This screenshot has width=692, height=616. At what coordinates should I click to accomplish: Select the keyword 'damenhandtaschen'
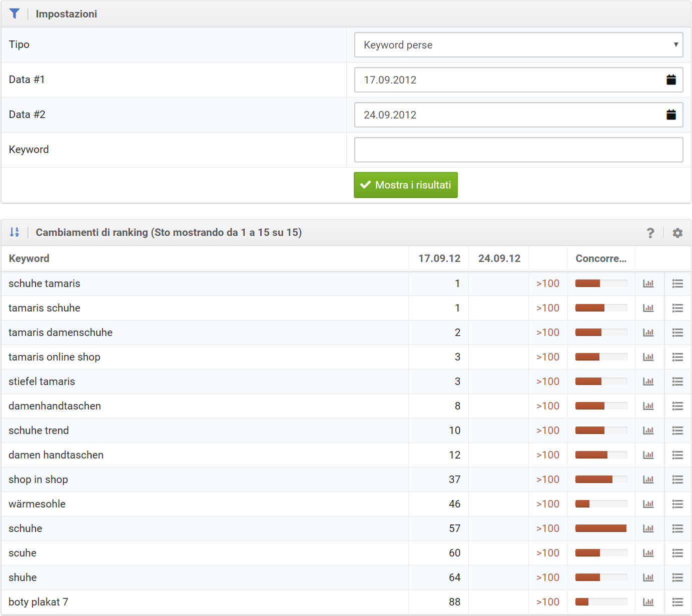pyautogui.click(x=55, y=406)
